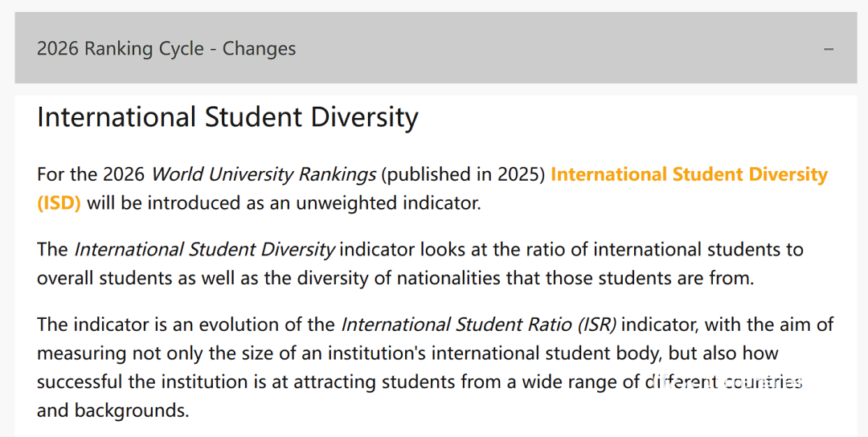Click the words 'unweighted indicator'
The height and width of the screenshot is (437, 868).
[x=389, y=203]
